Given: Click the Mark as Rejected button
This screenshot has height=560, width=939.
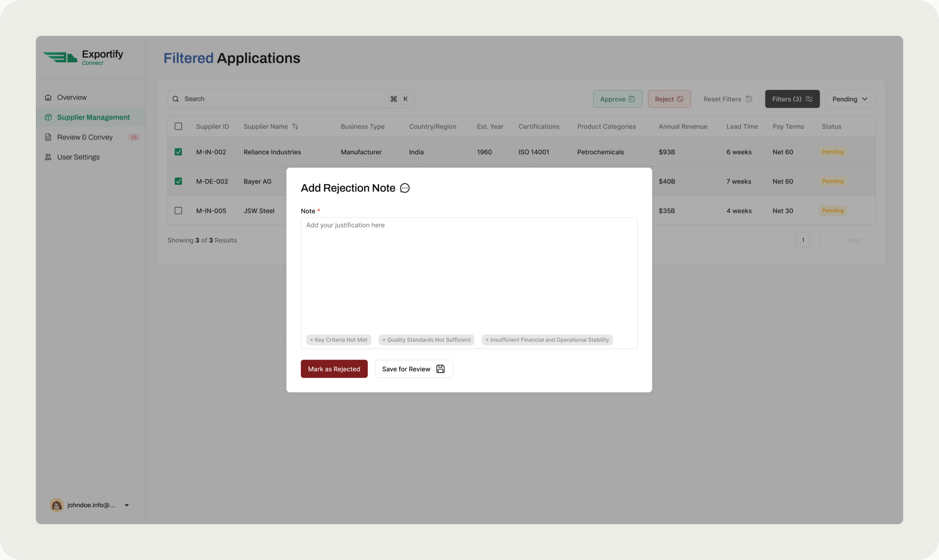Looking at the screenshot, I should tap(334, 369).
